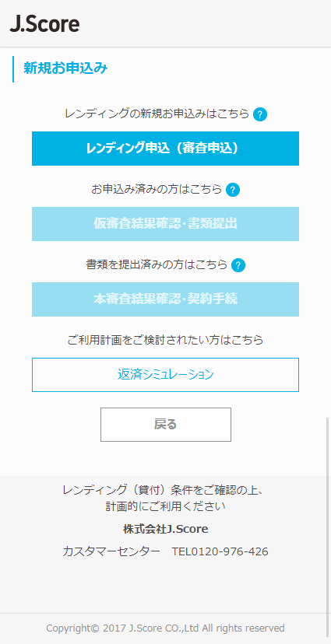Open help icon beside レンディングの新規お申込みはこちら

pos(260,114)
